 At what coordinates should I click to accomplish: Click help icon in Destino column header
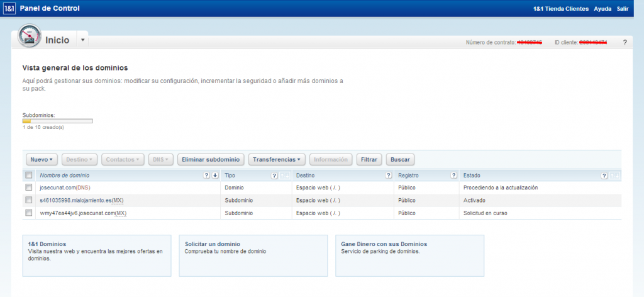point(387,176)
